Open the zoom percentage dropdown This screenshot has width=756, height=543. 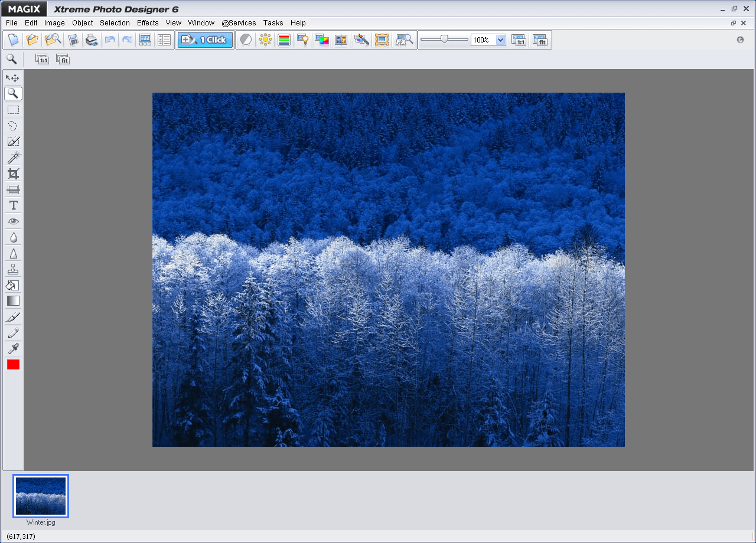tap(499, 40)
